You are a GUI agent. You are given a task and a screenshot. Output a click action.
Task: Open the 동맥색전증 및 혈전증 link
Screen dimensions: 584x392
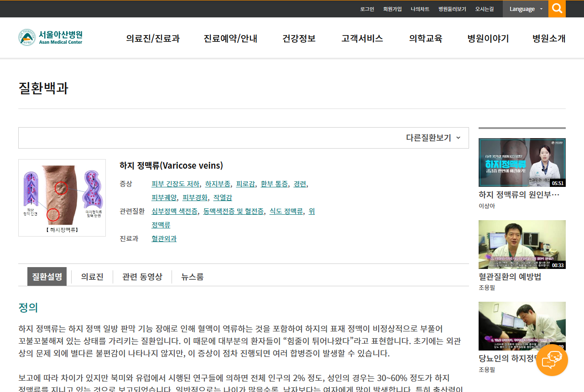point(234,211)
